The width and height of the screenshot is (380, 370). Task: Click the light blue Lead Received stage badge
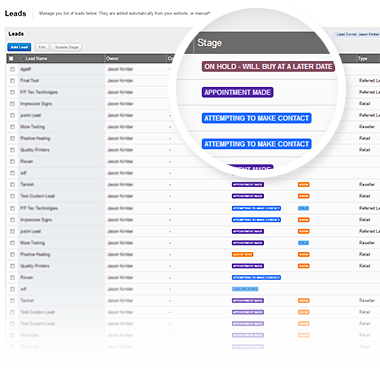(x=245, y=289)
